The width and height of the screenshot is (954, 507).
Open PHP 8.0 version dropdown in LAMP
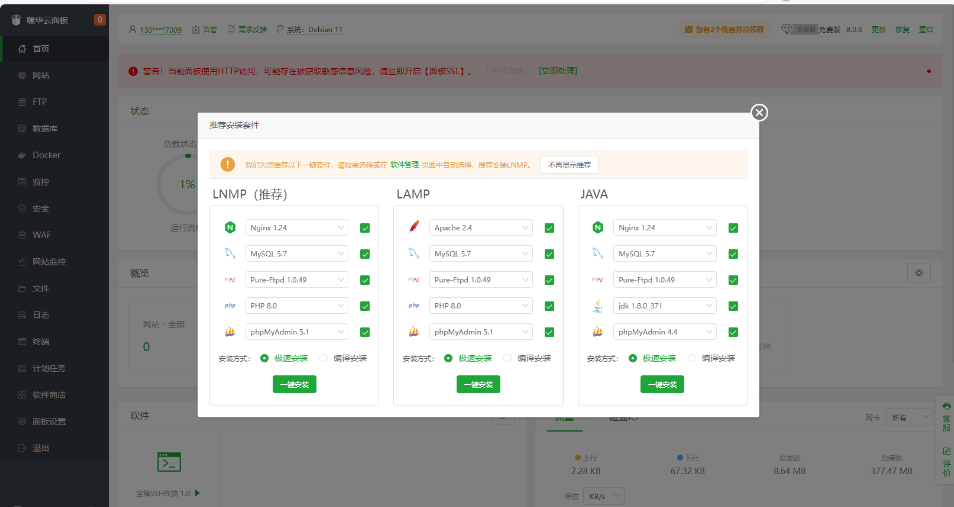click(481, 306)
